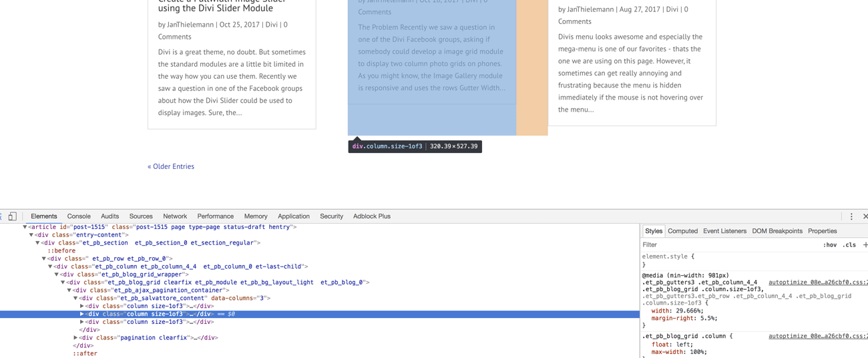Collapse the et_pb_salvattore_content div
Screen dimensions: 868x358
[x=75, y=299]
